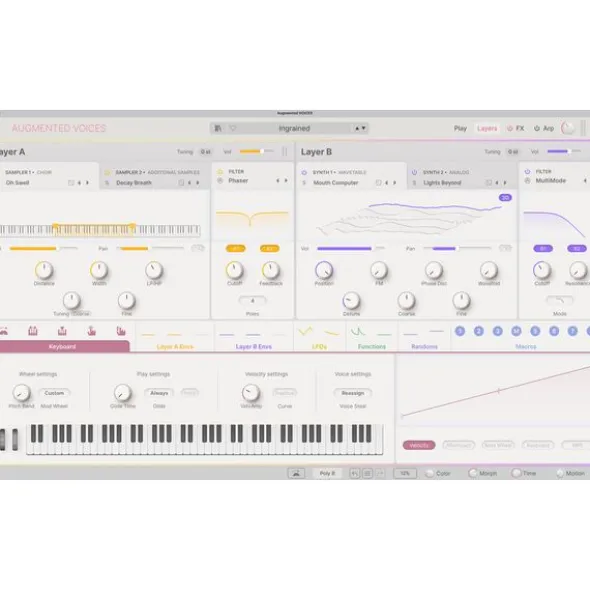
Task: Select next preset with down arrow
Action: click(363, 129)
